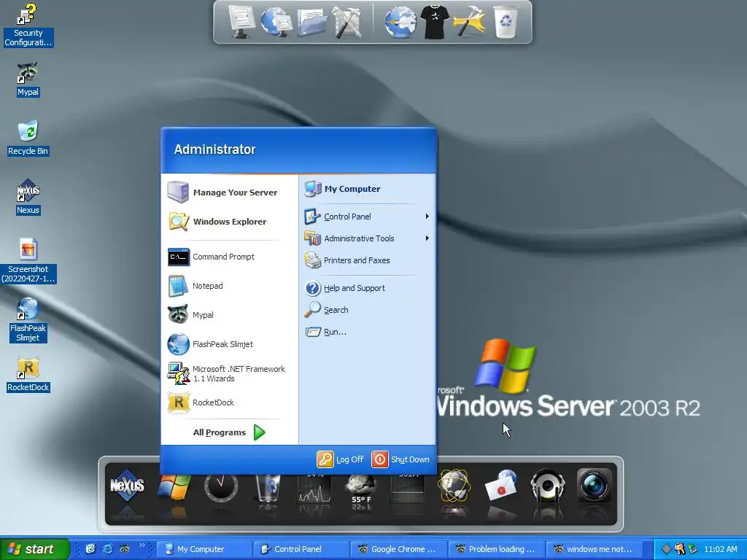This screenshot has width=747, height=560.
Task: Launch the FlashPeak Slimjet globe icon in RocketDock
Action: (x=400, y=22)
